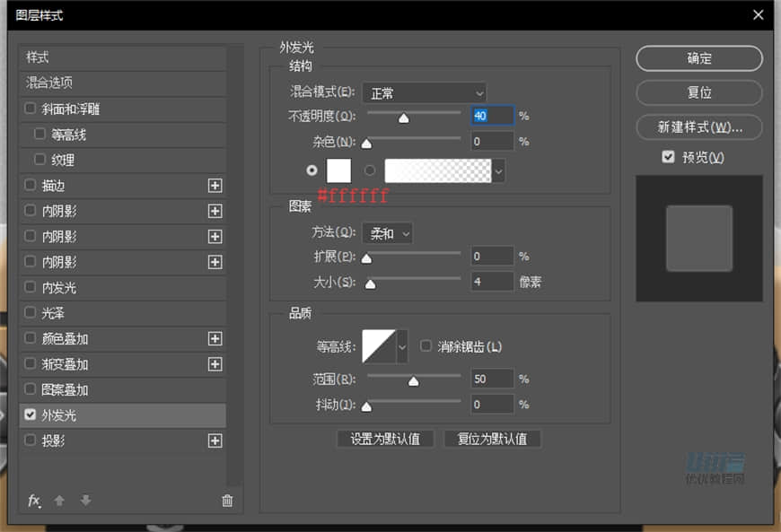
Task: Click the 确定 button
Action: pos(698,58)
